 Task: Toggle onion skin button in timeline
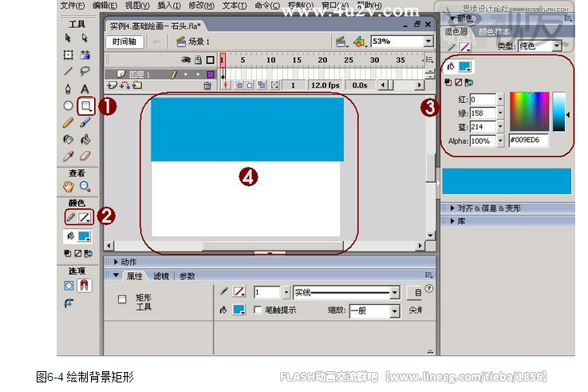(x=239, y=85)
